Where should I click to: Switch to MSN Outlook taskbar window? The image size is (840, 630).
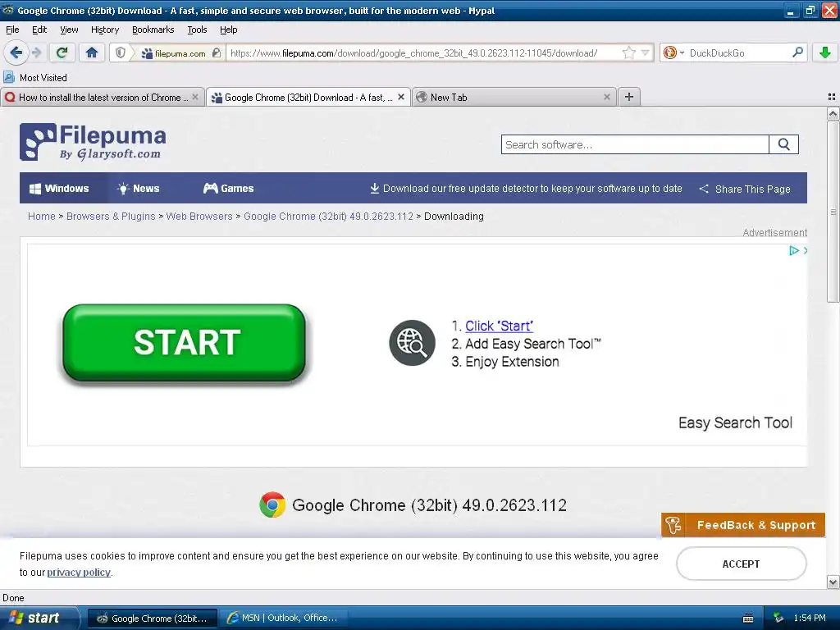(283, 619)
